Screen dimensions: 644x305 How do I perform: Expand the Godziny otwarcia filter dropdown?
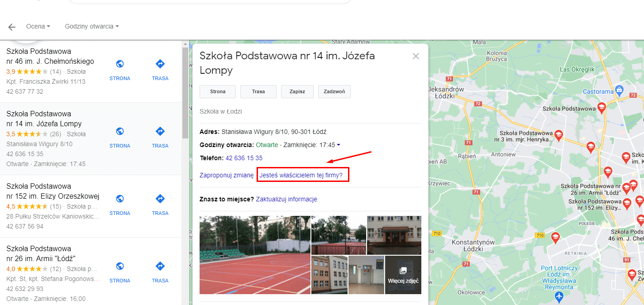click(x=92, y=26)
